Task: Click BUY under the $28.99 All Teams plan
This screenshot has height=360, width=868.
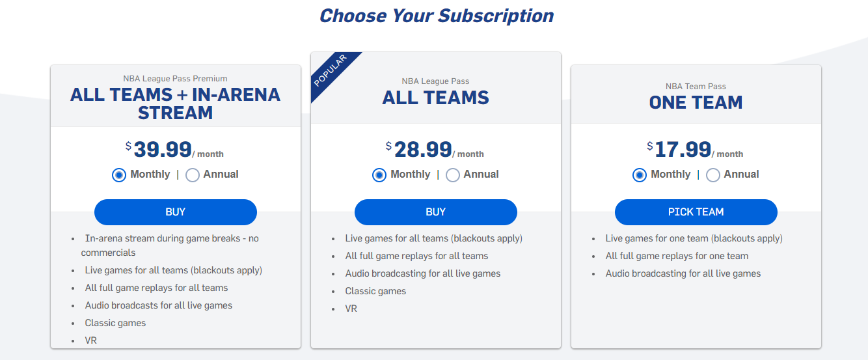Action: coord(436,212)
